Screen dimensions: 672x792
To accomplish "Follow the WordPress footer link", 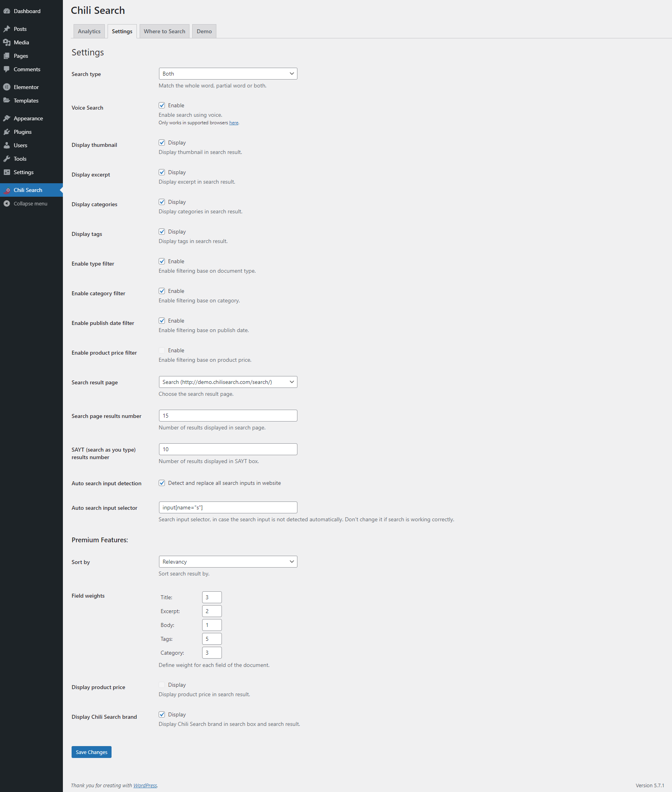I will [x=145, y=785].
